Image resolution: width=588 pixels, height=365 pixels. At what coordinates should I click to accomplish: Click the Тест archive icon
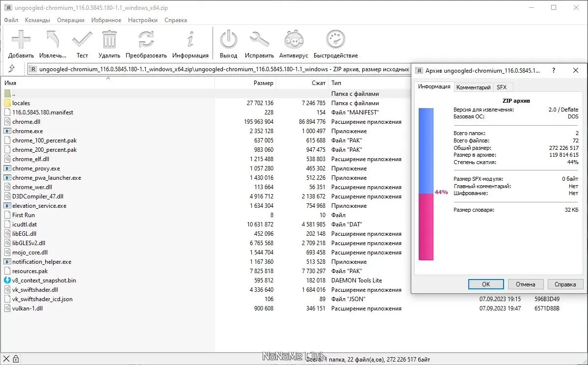pos(82,42)
